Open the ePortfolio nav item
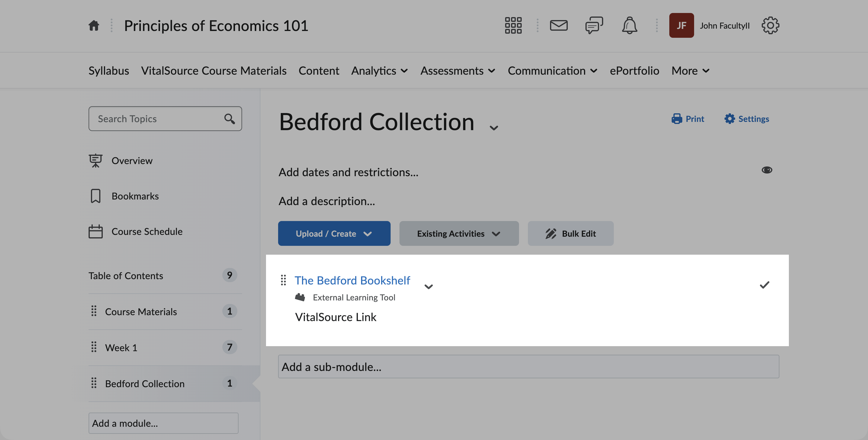868x440 pixels. (634, 71)
